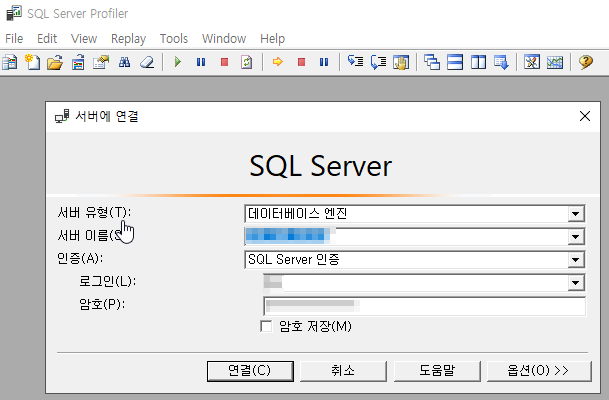Click the Open Trace Table icon
Screen dimensions: 609x400
pyautogui.click(x=78, y=62)
